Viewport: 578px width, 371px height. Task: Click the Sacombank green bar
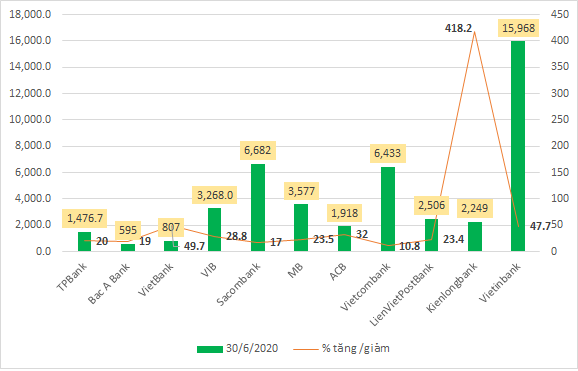(258, 208)
